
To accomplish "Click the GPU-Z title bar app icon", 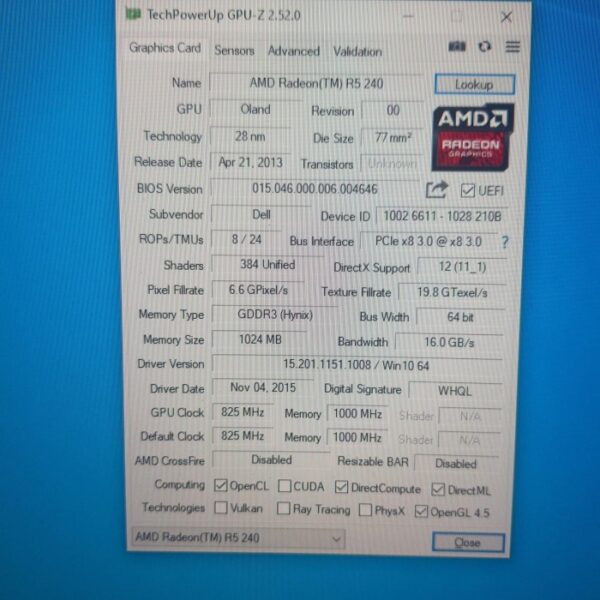I will [x=133, y=15].
